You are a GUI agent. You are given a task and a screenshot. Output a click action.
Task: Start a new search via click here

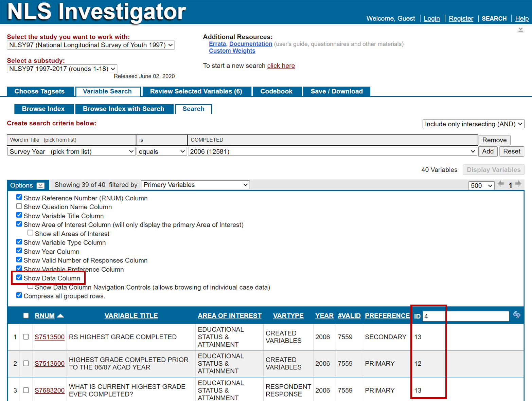point(281,66)
